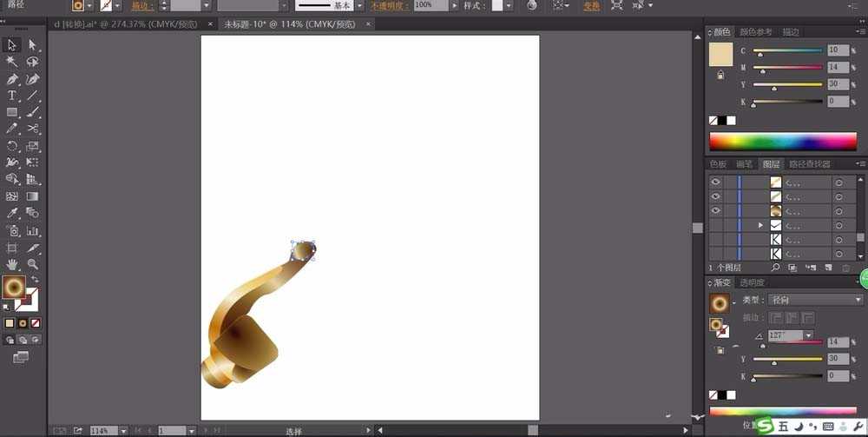Select the Scissors tool
Image resolution: width=868 pixels, height=437 pixels.
pos(32,129)
